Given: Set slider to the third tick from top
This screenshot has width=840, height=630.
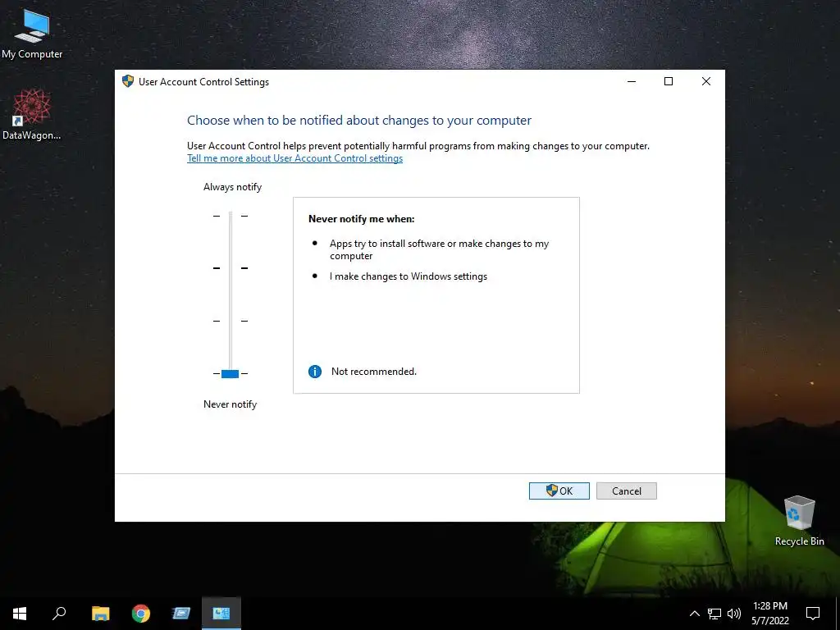Looking at the screenshot, I should 231,321.
